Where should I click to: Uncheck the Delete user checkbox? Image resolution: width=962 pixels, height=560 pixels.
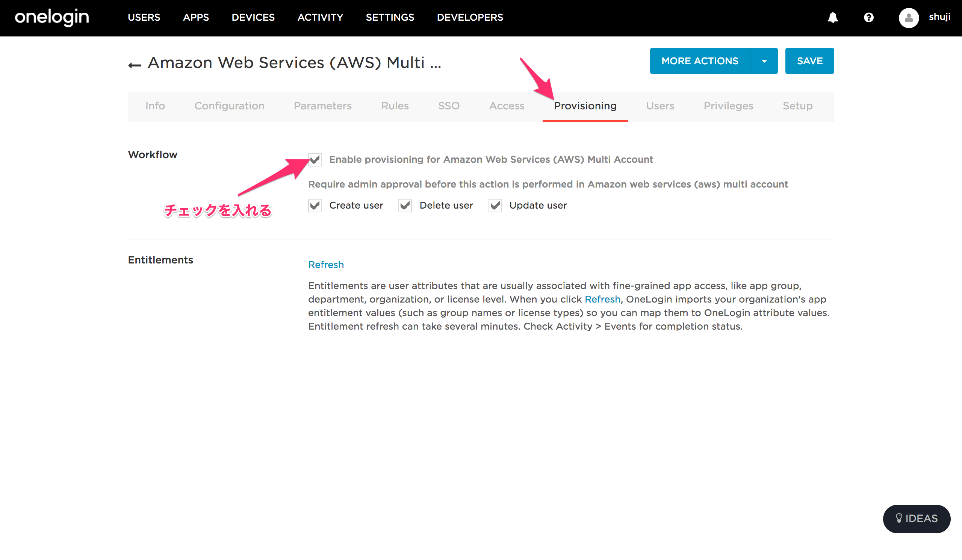click(405, 206)
